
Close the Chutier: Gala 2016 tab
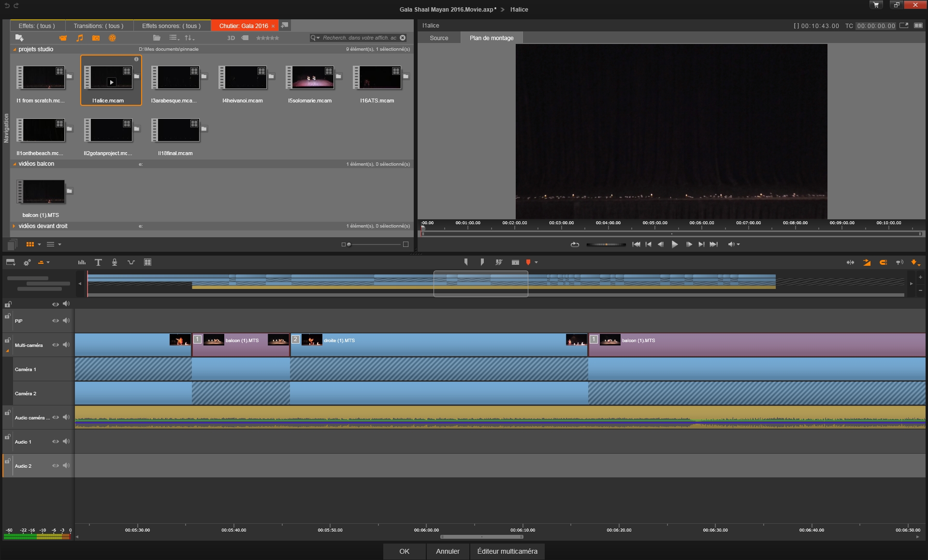click(x=273, y=26)
